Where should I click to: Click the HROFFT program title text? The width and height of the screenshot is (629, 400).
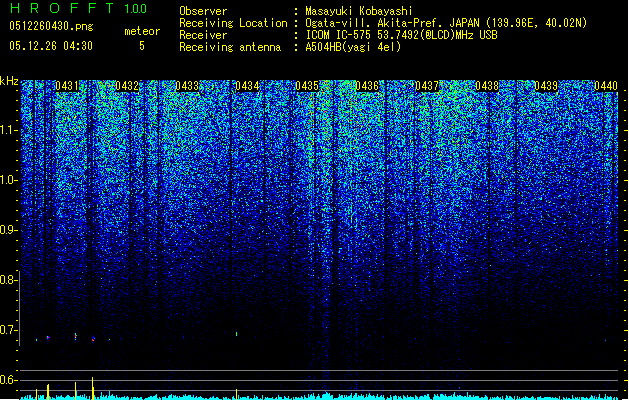62,8
